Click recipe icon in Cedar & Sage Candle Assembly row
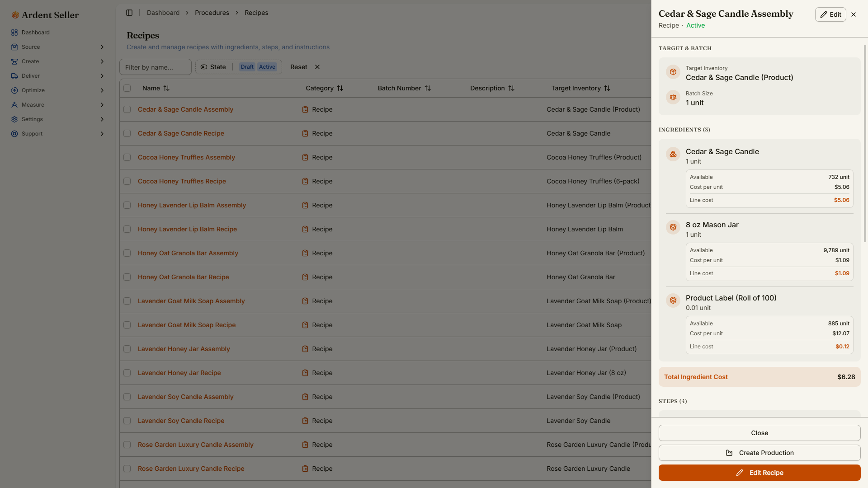 pyautogui.click(x=305, y=109)
